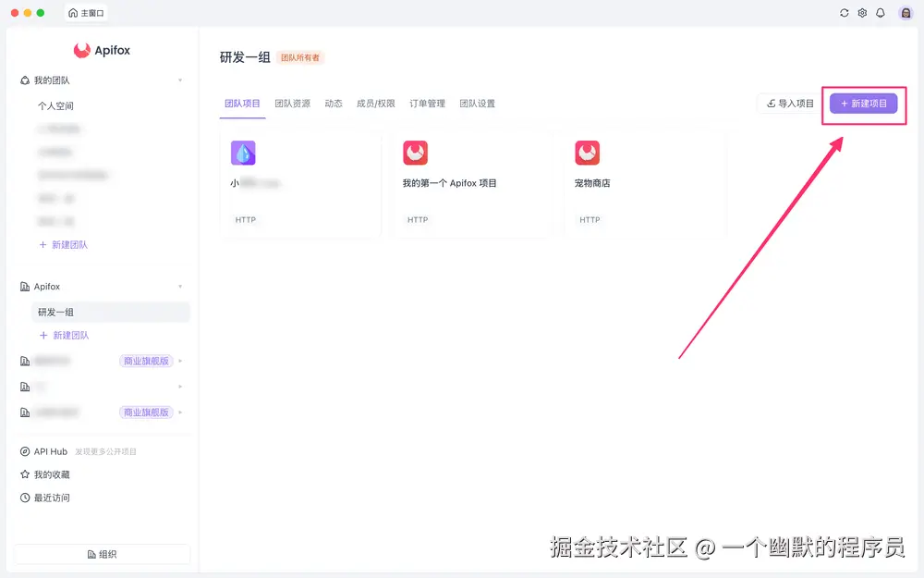Viewport: 924px width, 578px height.
Task: Click the 新建项目 button
Action: pos(863,104)
